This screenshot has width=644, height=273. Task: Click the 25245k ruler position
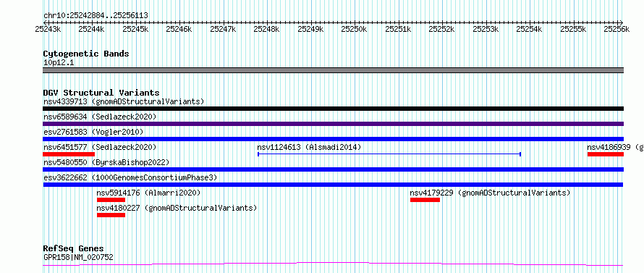tap(135, 29)
